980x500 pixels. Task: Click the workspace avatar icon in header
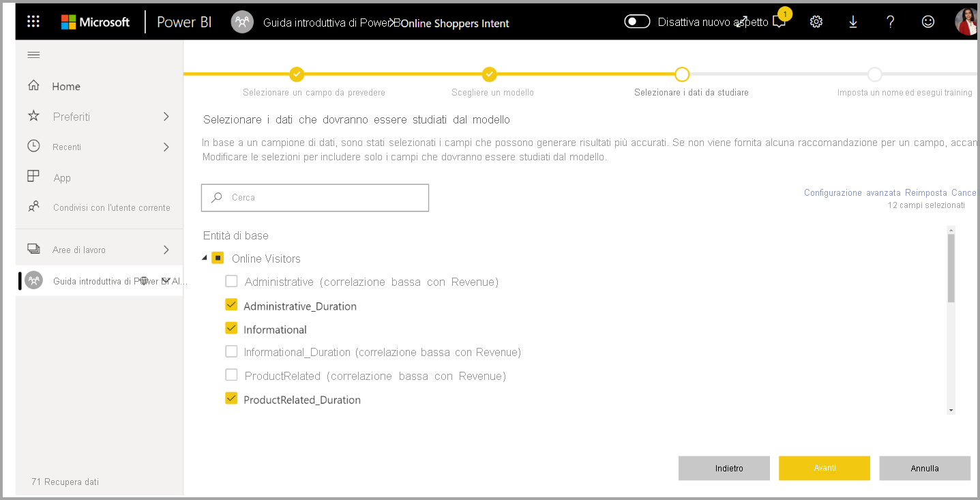click(242, 22)
